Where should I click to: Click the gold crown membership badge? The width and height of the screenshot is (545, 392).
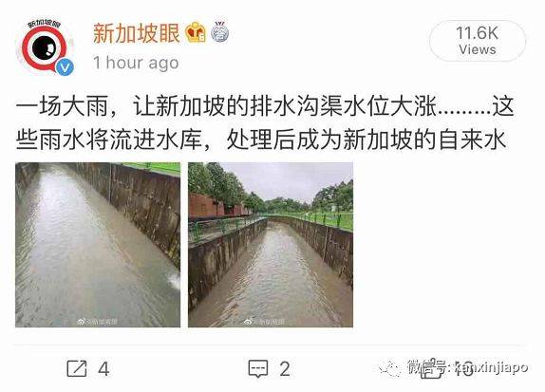[196, 32]
